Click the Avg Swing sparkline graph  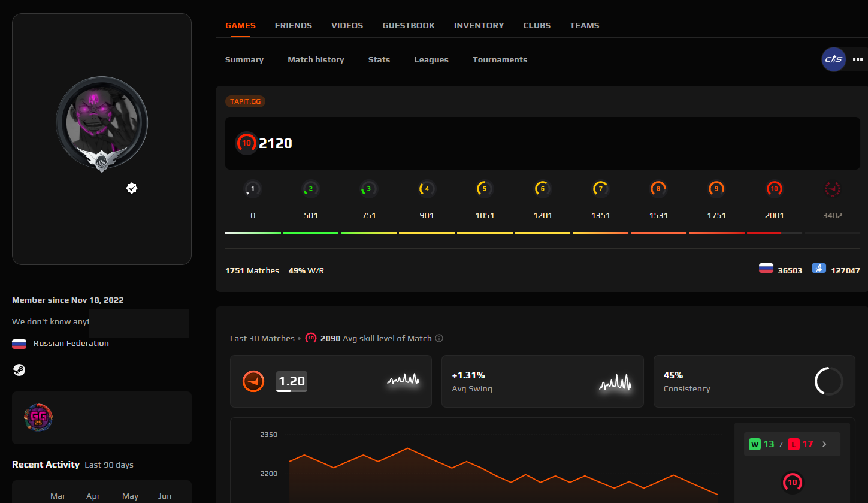click(x=615, y=382)
